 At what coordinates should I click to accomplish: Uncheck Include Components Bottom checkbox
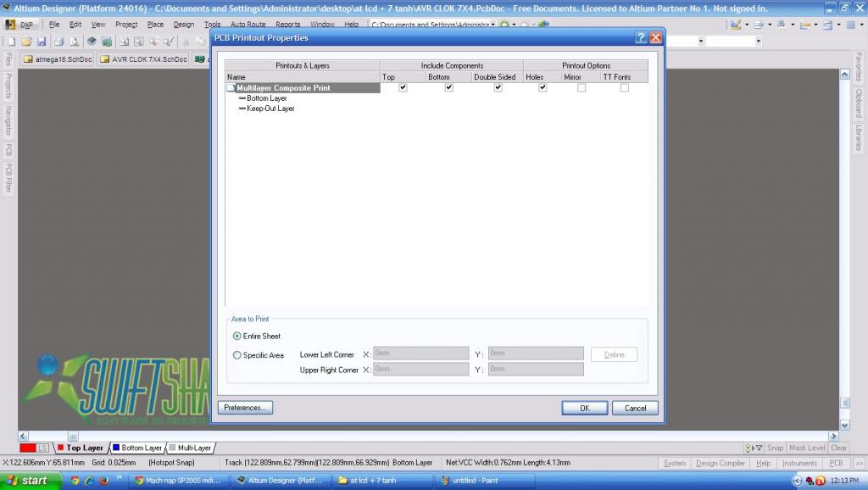(x=449, y=87)
